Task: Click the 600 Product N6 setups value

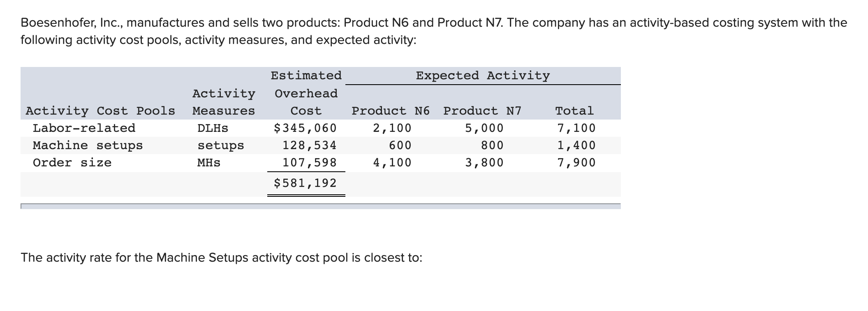Action: (x=400, y=145)
